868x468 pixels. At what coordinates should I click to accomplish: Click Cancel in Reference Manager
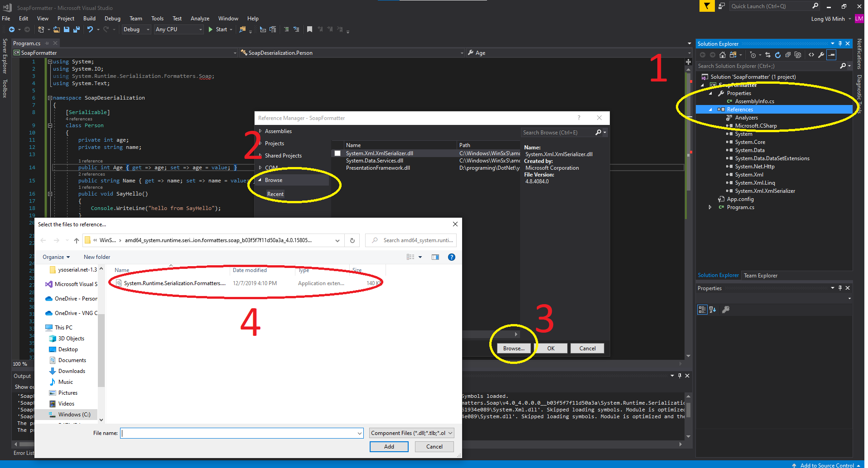(x=588, y=349)
